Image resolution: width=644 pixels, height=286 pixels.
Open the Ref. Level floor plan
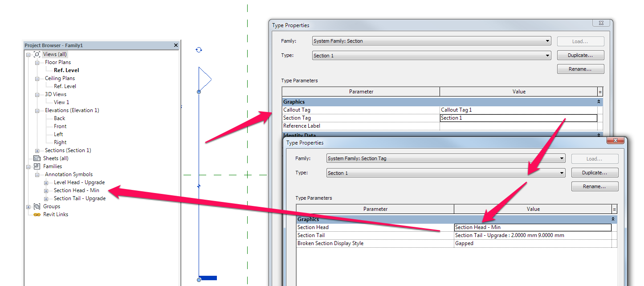(x=66, y=70)
